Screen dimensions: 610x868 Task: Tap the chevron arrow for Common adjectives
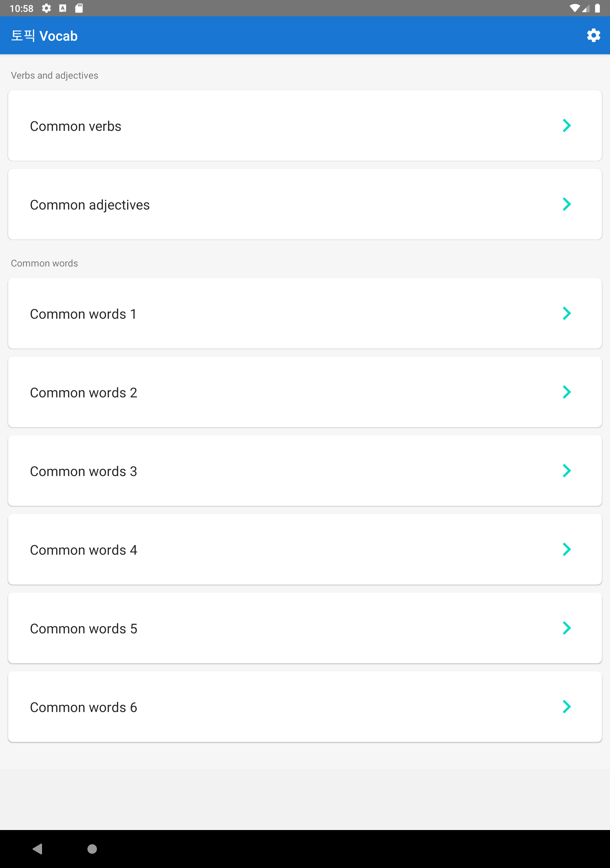pos(567,204)
